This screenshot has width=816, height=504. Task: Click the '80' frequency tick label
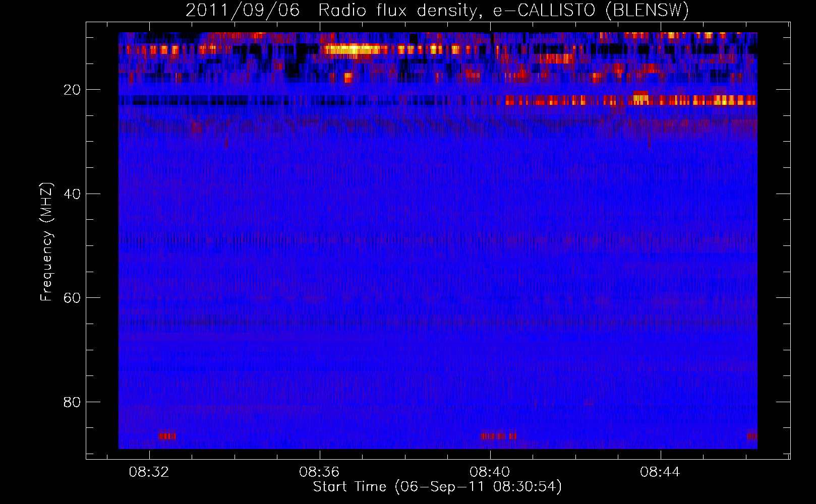(x=72, y=402)
